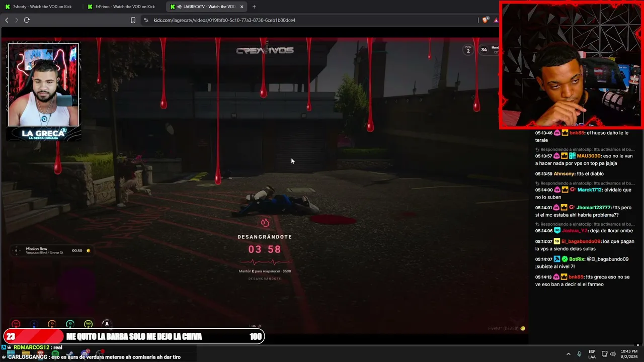Image resolution: width=644 pixels, height=362 pixels.
Task: Click the green badge before MAU3030's name
Action: (573, 156)
